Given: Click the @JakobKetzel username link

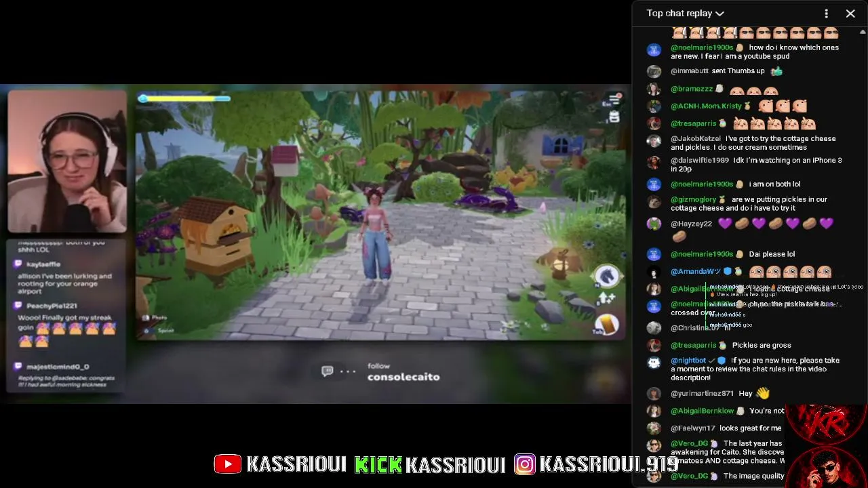Looking at the screenshot, I should click(696, 139).
